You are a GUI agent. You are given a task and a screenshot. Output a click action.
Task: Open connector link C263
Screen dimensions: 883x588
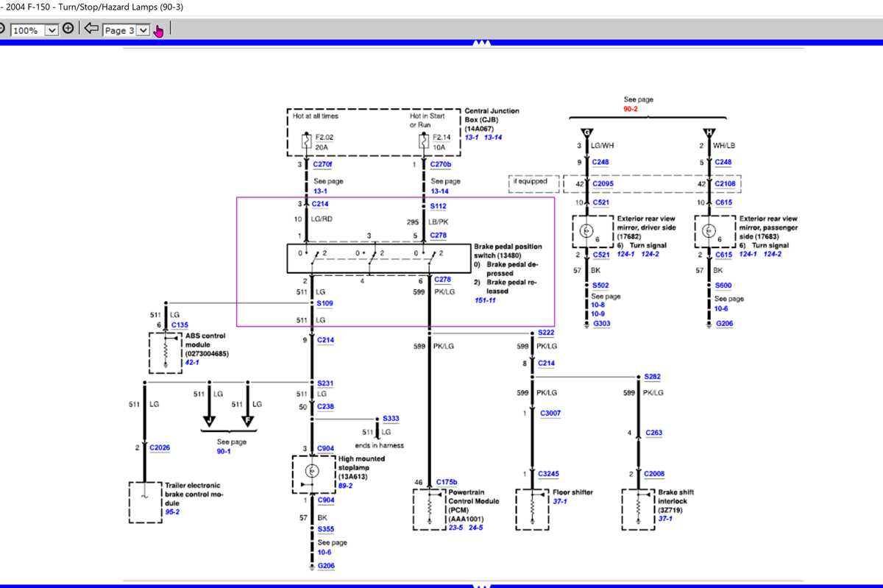pos(654,433)
